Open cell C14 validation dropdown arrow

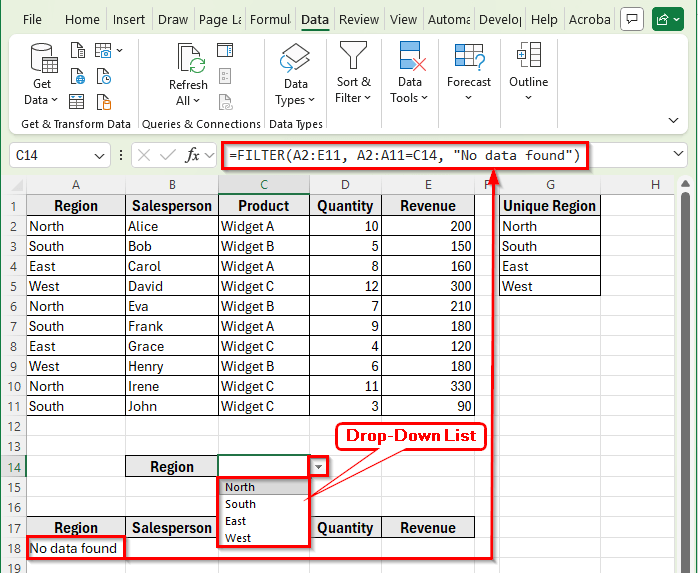(x=319, y=467)
